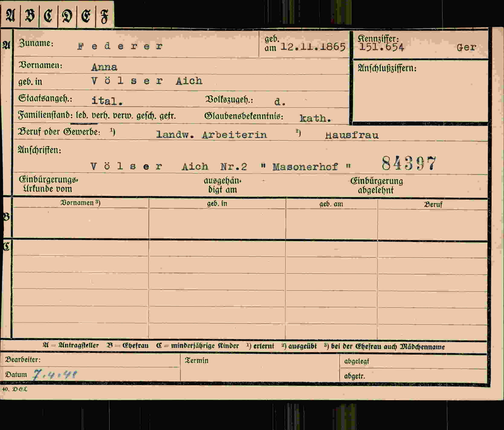Select index tab letter A at top
This screenshot has height=430, width=504.
(x=10, y=16)
